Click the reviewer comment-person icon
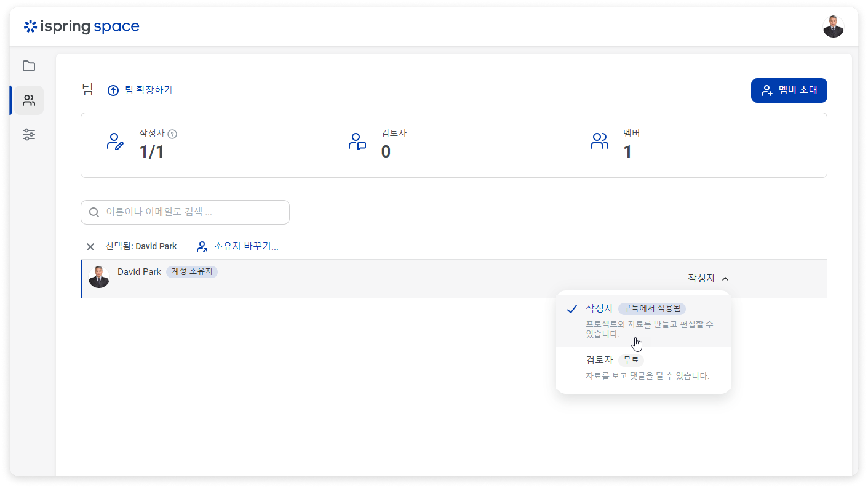The image size is (868, 488). point(357,142)
